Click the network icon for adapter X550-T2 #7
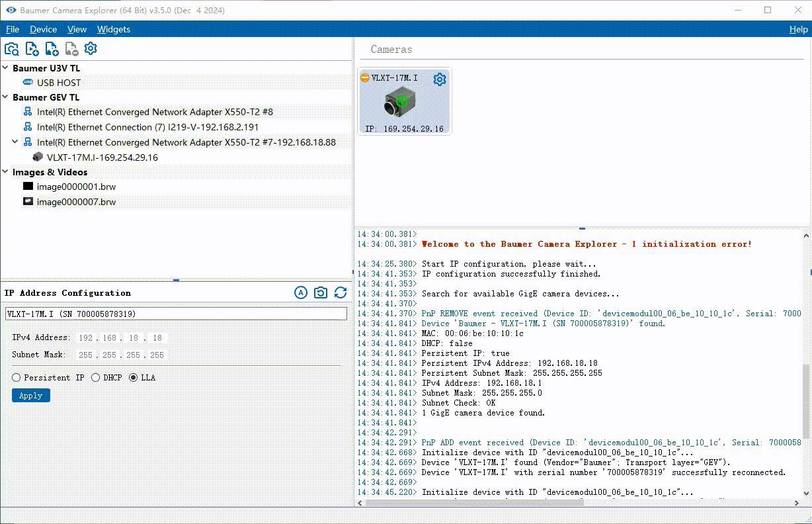The width and height of the screenshot is (812, 524). [28, 142]
